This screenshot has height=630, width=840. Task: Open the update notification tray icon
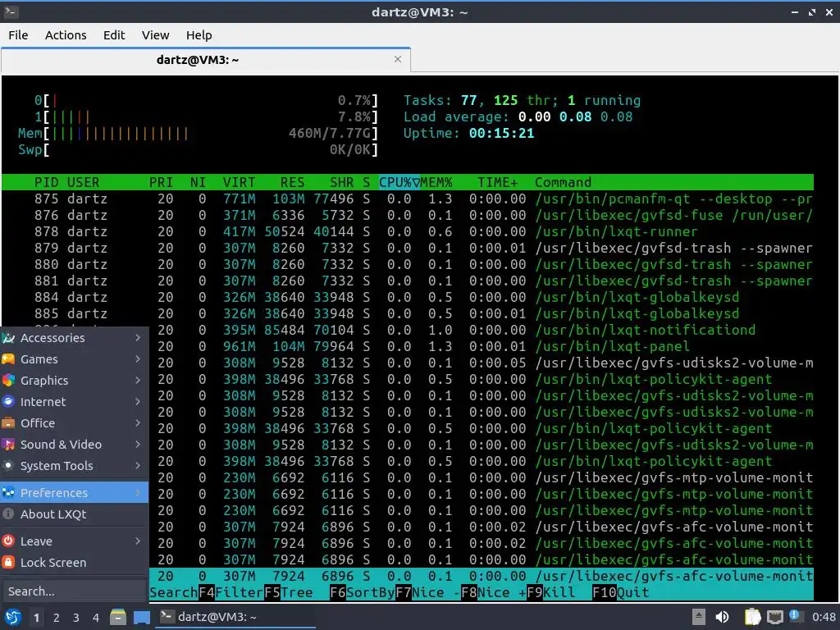795,616
